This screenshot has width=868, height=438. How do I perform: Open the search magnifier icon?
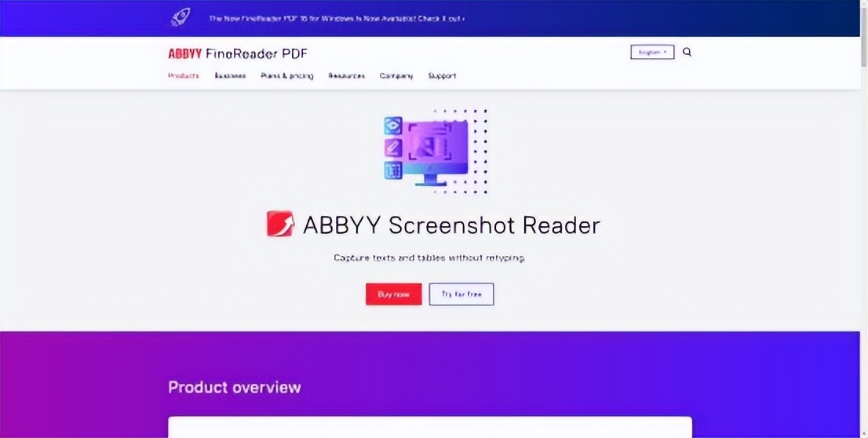pyautogui.click(x=687, y=53)
